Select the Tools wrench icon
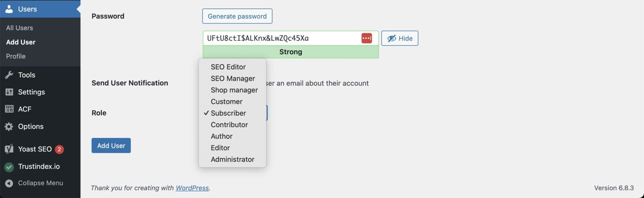 [9, 75]
